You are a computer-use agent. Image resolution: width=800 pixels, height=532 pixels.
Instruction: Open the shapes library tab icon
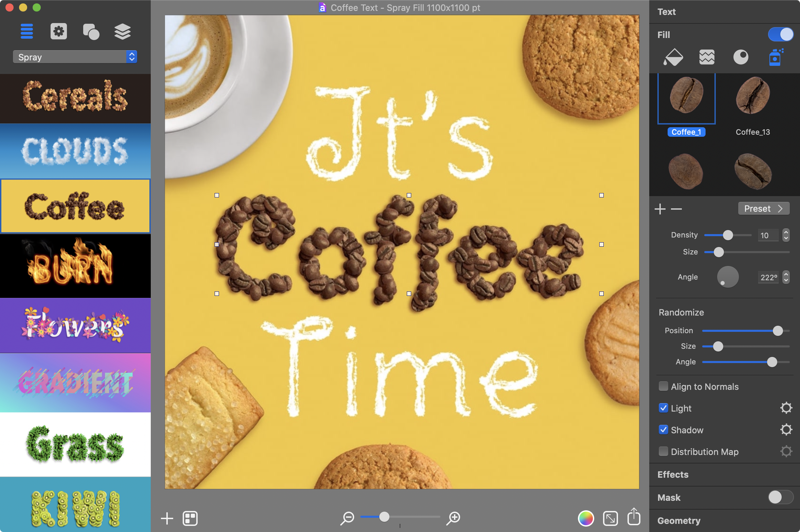tap(91, 32)
